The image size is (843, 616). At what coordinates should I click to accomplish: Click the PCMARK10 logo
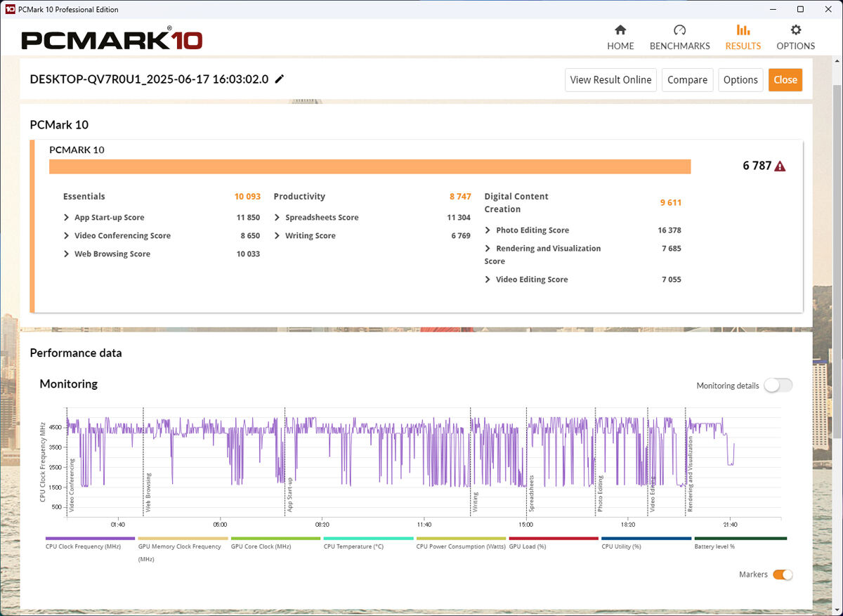click(112, 39)
